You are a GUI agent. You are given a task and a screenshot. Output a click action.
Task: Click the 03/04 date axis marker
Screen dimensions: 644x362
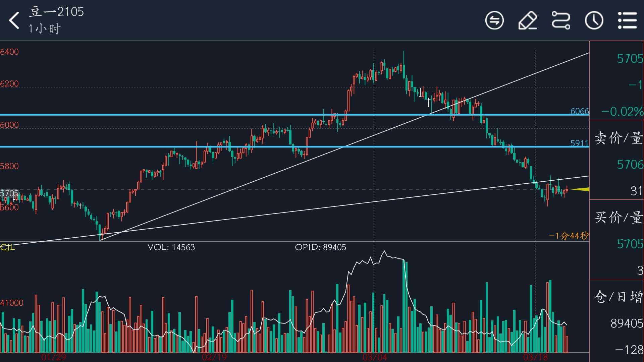coord(375,357)
